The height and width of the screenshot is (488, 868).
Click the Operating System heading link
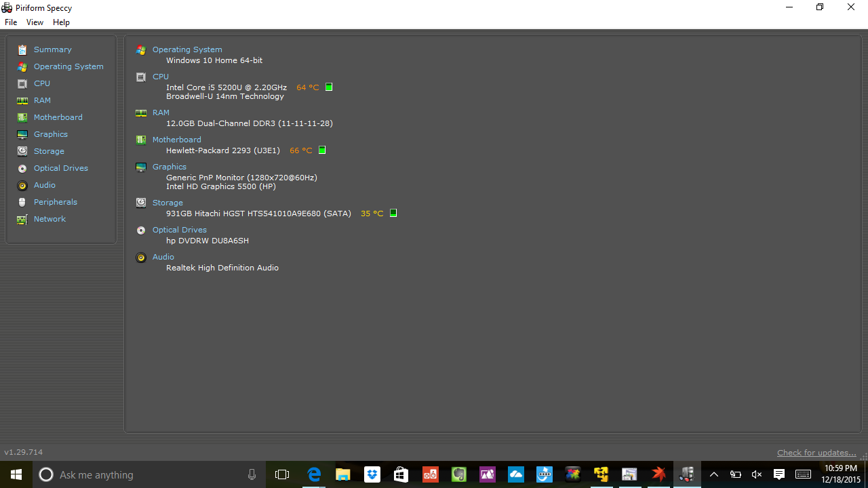[x=187, y=49]
